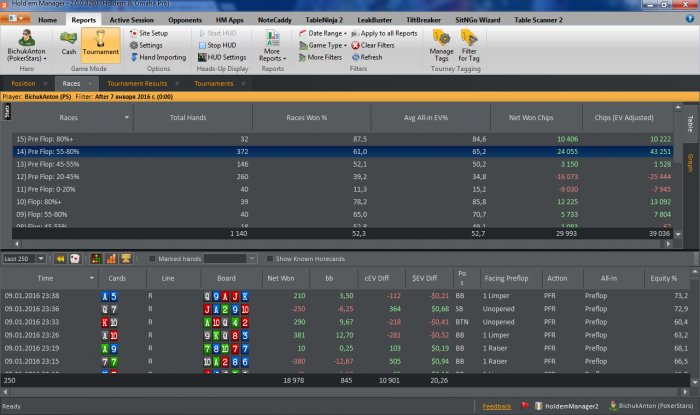Click the red flag icon in status bar
The height and width of the screenshot is (415, 700).
click(x=525, y=406)
